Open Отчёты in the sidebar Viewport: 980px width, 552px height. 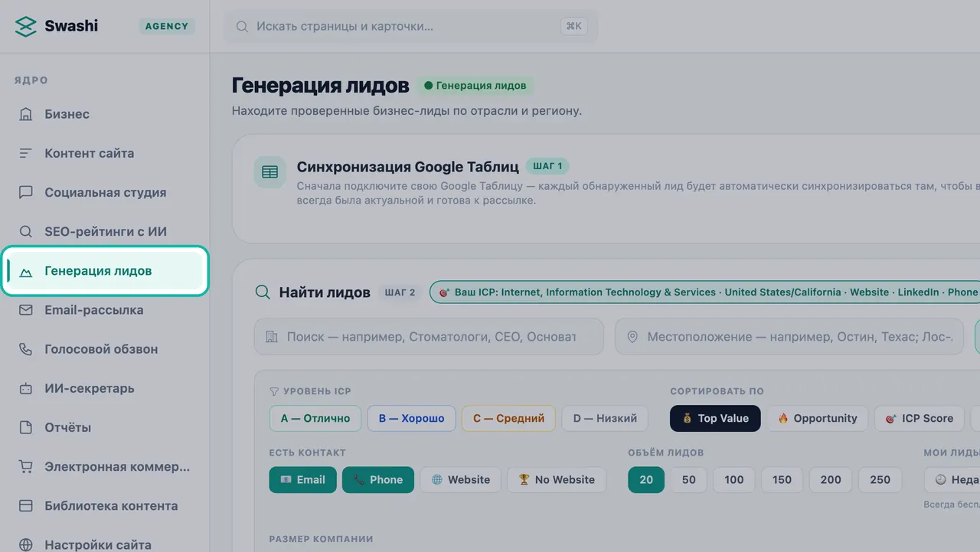[x=105, y=427]
